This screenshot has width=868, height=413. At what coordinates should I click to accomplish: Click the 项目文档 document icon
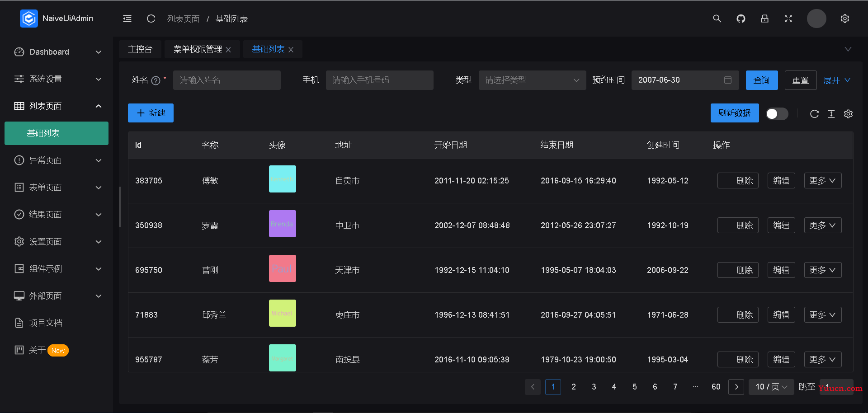[x=19, y=323]
